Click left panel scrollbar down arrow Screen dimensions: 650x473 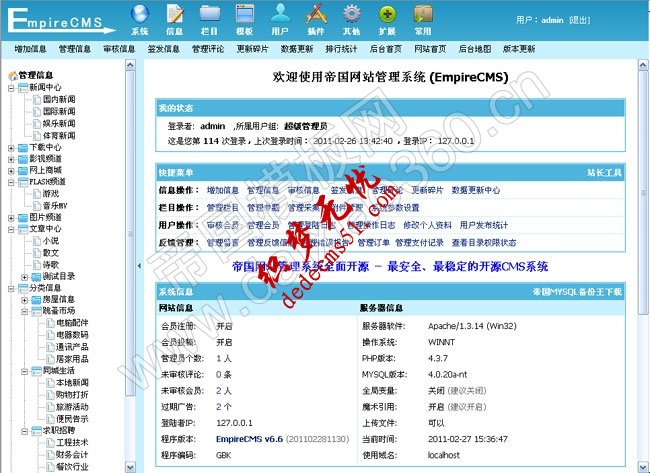130,467
